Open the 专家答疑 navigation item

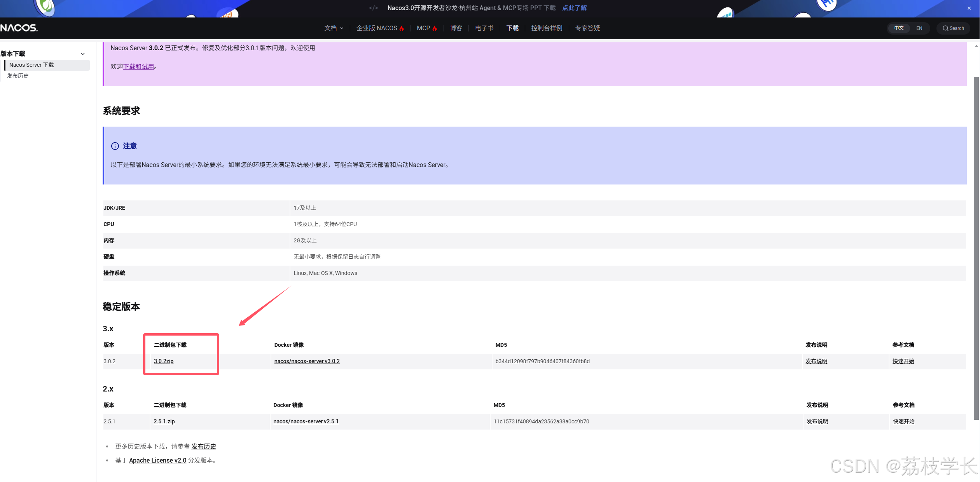coord(587,28)
